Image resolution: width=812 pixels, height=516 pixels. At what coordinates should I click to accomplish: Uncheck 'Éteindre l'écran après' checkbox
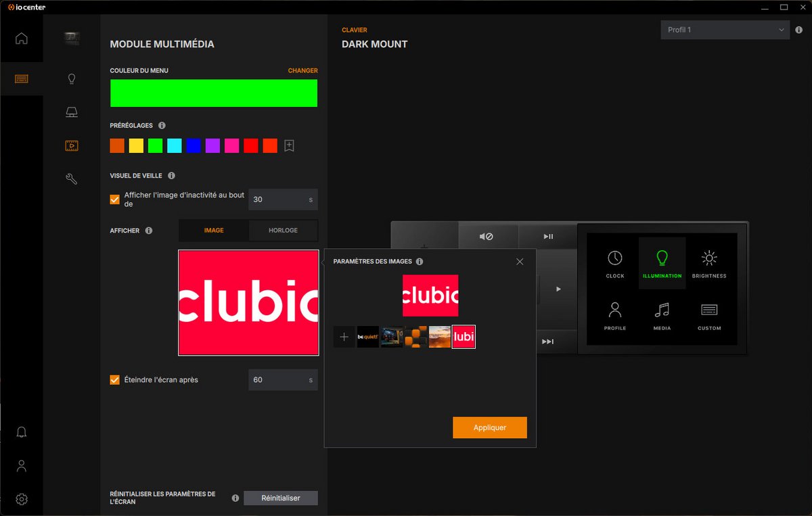click(115, 380)
